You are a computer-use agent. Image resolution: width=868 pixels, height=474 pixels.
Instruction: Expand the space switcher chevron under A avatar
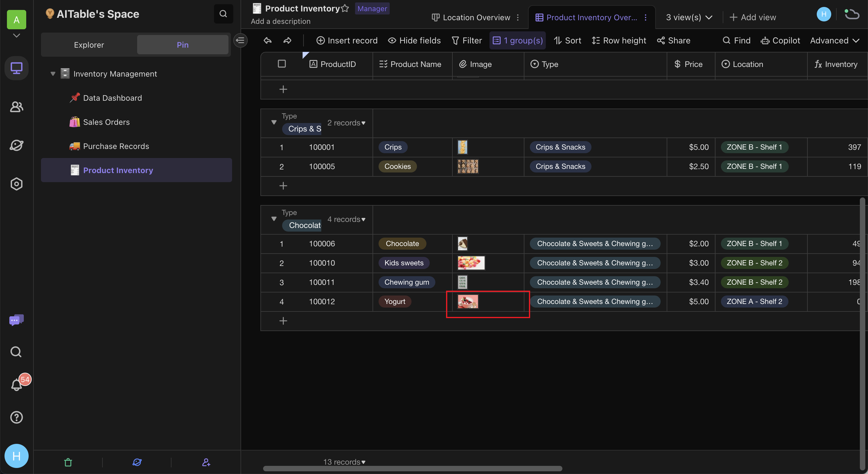[16, 35]
